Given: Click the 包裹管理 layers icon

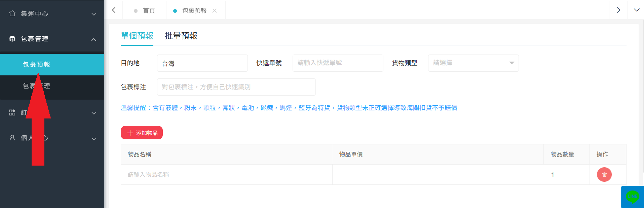Looking at the screenshot, I should point(12,39).
